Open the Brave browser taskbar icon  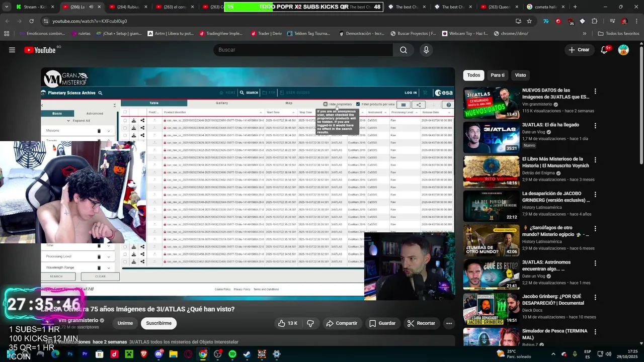pos(144,354)
